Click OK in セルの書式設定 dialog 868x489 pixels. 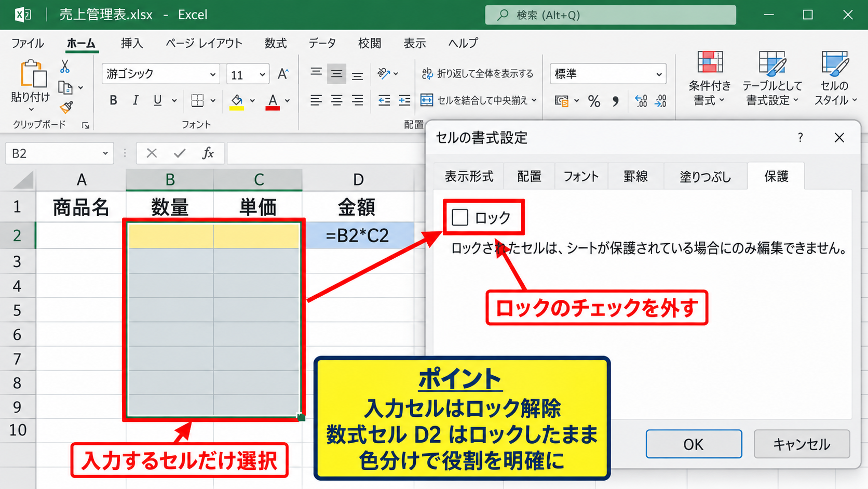coord(694,444)
